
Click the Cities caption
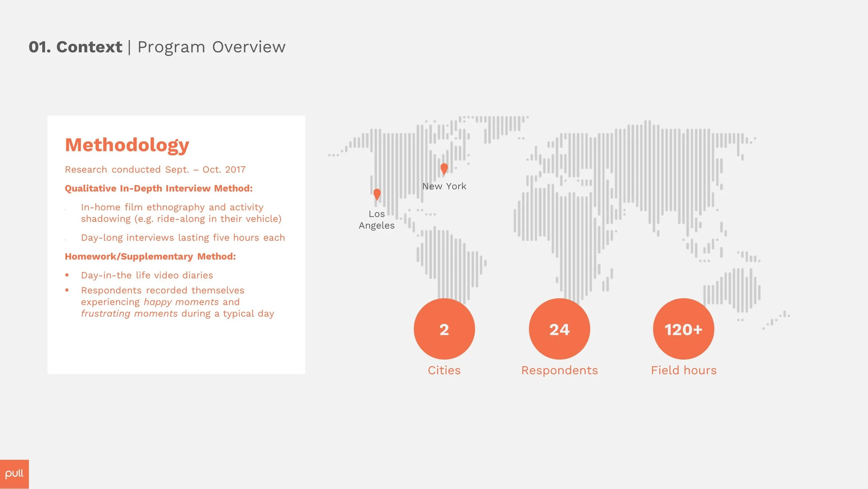click(x=444, y=370)
